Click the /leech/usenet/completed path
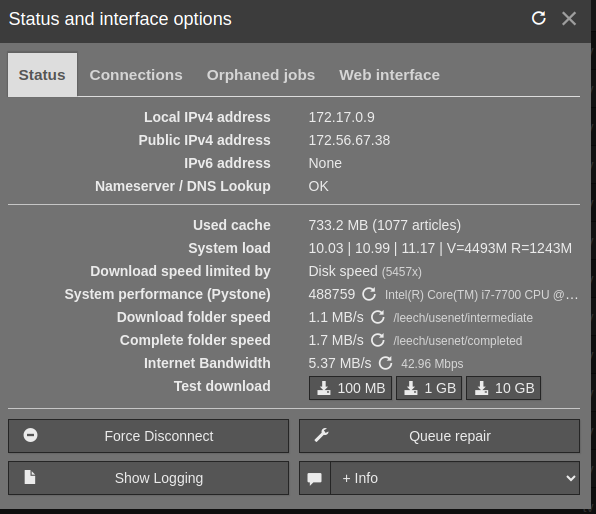 [458, 341]
